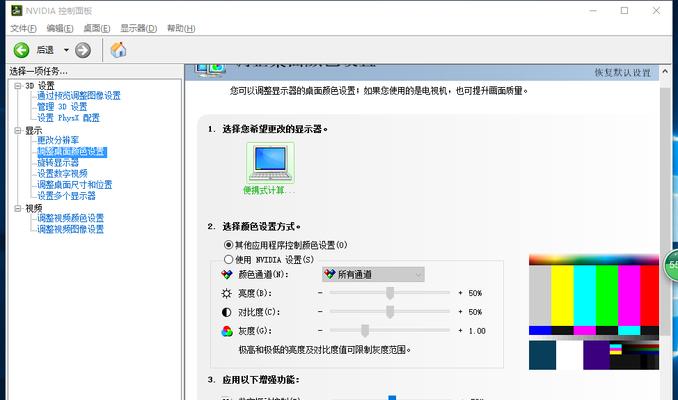678x400 pixels.
Task: Open 设置数字视频
Action: click(x=62, y=174)
